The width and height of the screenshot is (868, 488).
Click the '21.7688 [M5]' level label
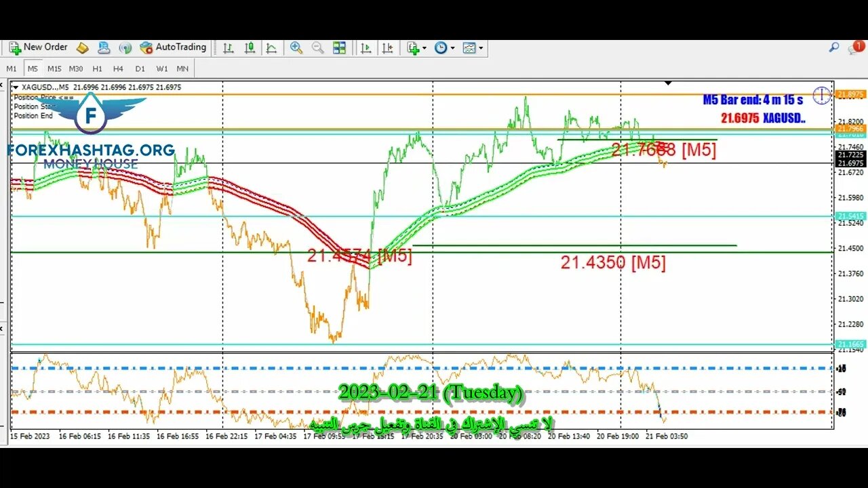pyautogui.click(x=663, y=150)
